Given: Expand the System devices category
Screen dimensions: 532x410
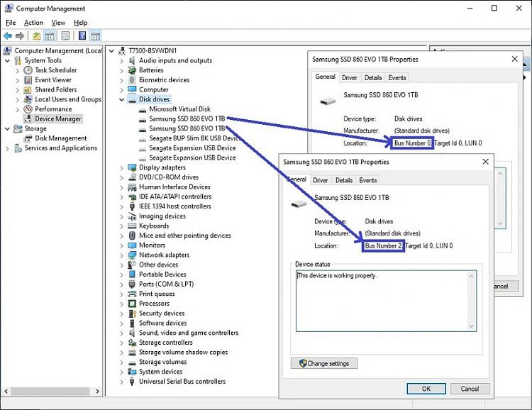Looking at the screenshot, I should 121,372.
